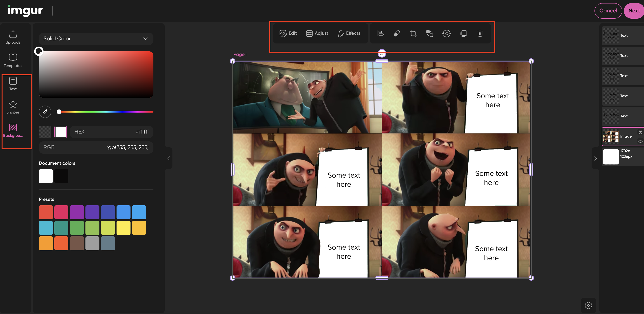This screenshot has width=644, height=314.
Task: Open the alignment options icon
Action: pos(380,33)
